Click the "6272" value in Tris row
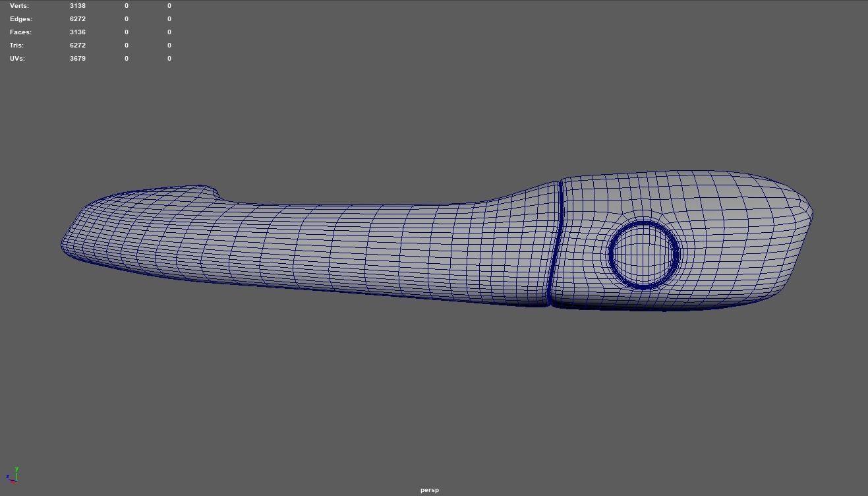The width and height of the screenshot is (868, 496). click(78, 45)
